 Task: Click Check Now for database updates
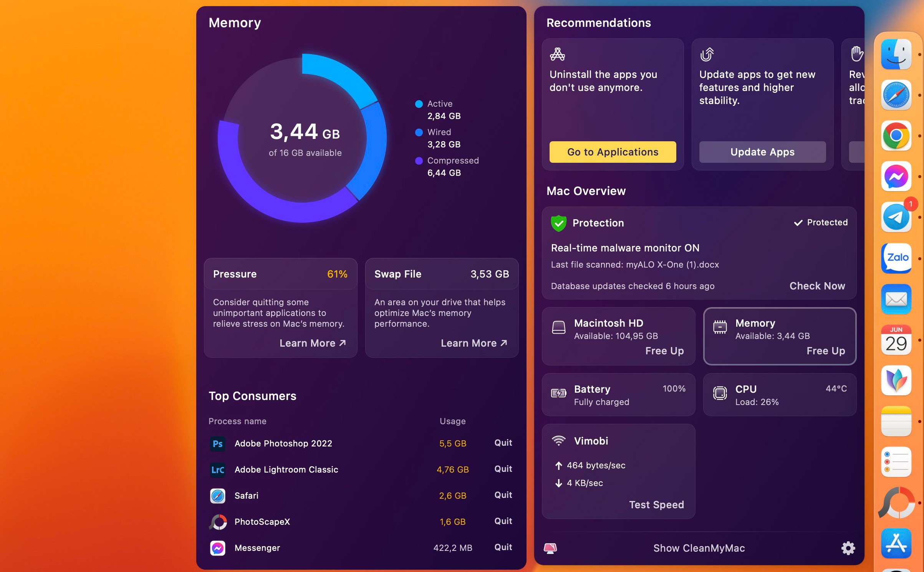817,286
